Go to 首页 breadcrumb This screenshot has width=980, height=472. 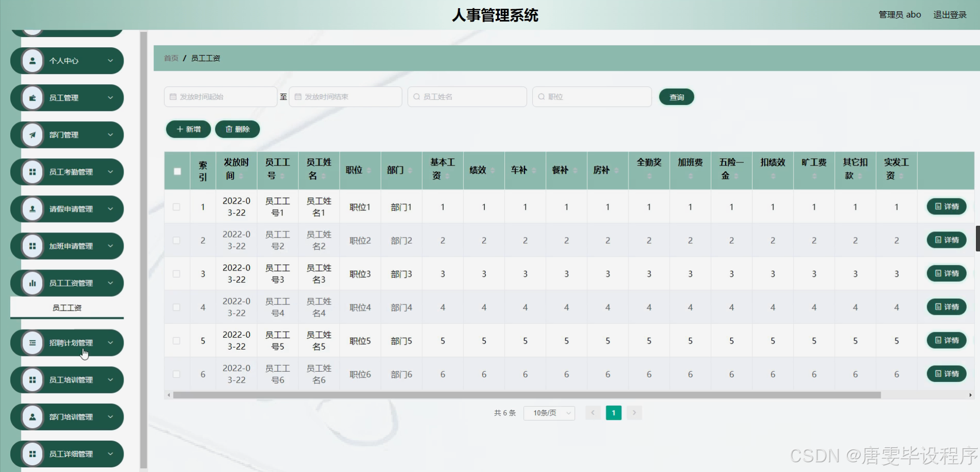[x=171, y=58]
